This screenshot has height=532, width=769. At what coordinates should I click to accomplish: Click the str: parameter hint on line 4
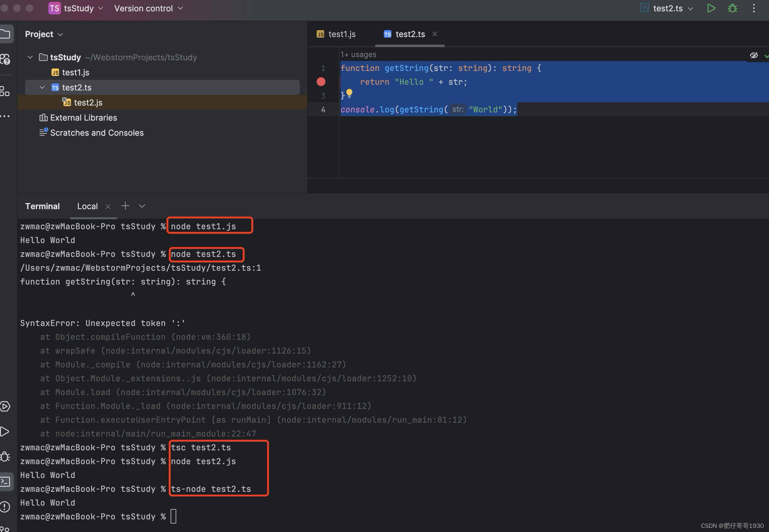click(x=458, y=109)
